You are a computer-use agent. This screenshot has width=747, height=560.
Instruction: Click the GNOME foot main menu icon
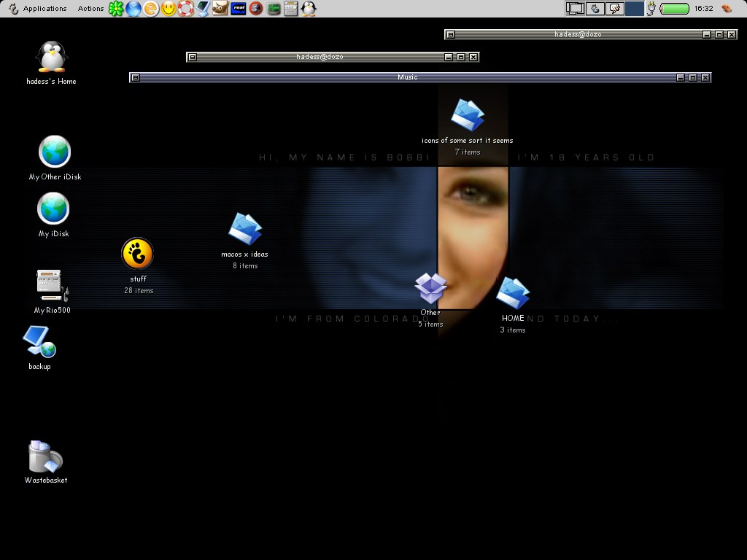[12, 9]
